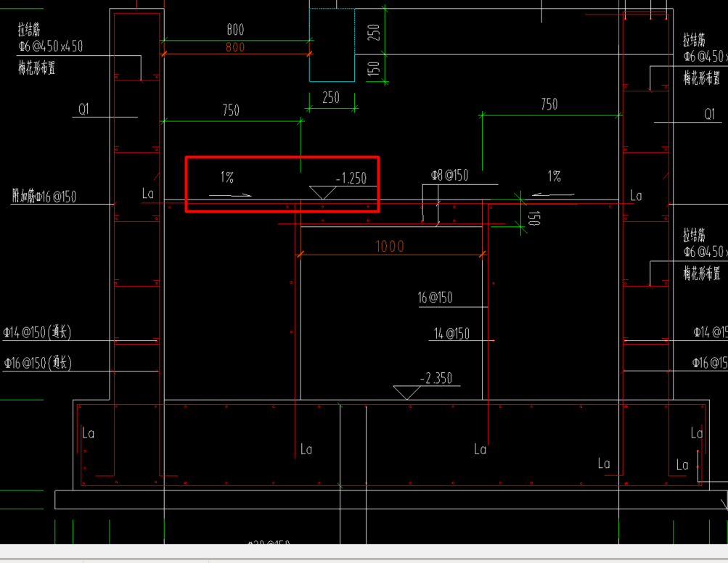Screen dimensions: 728x563
Task: Click the -2.350 elevation triangle marker
Action: point(406,393)
